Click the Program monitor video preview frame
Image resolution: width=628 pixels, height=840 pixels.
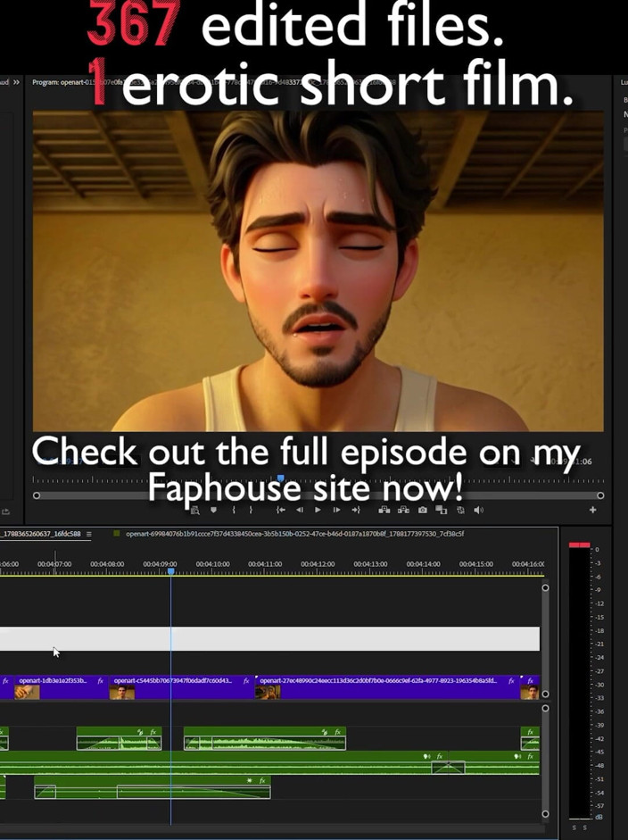point(318,271)
